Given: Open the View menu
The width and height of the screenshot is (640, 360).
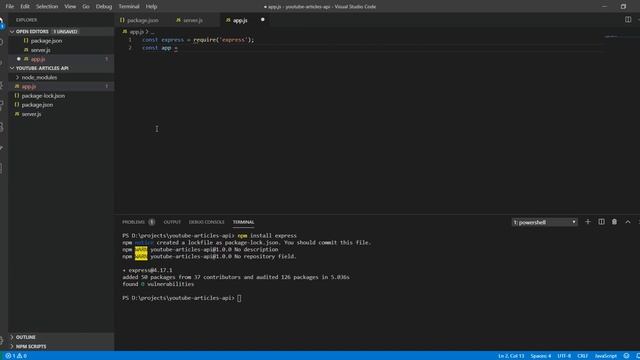Looking at the screenshot, I should 70,7.
